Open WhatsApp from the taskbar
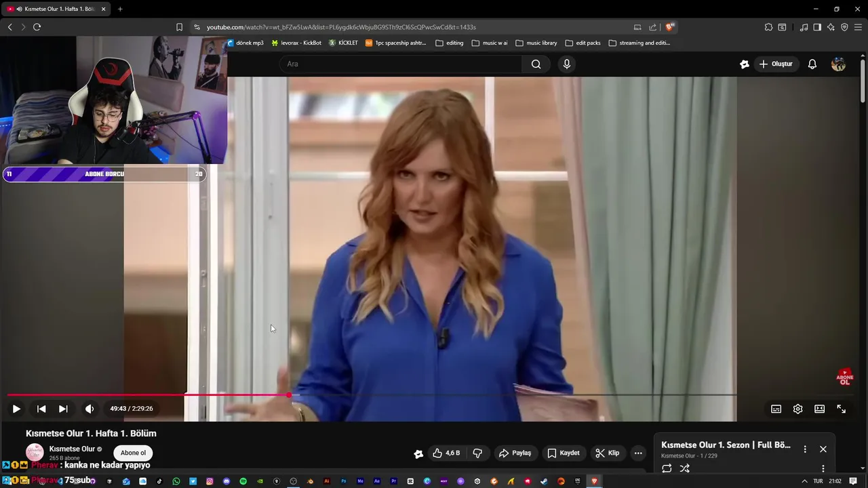This screenshot has height=488, width=868. pyautogui.click(x=176, y=481)
